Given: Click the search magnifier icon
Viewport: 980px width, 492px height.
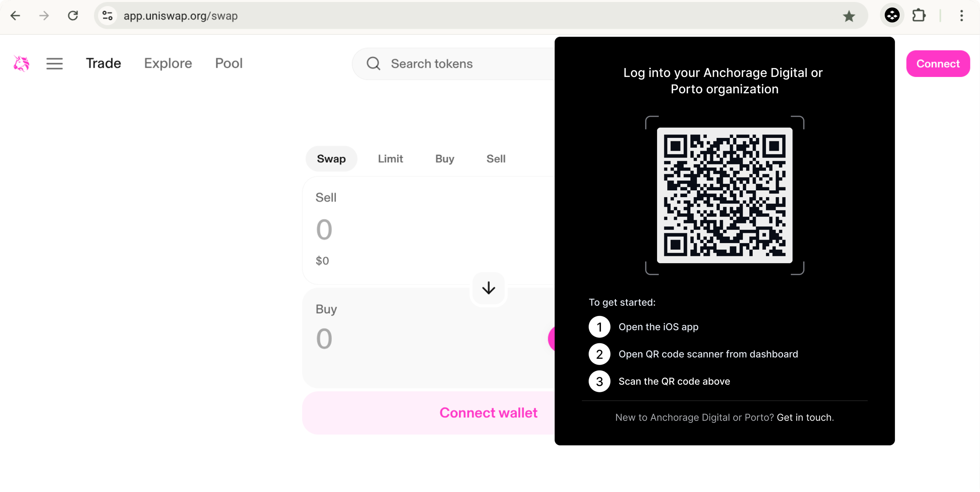Looking at the screenshot, I should click(x=373, y=64).
